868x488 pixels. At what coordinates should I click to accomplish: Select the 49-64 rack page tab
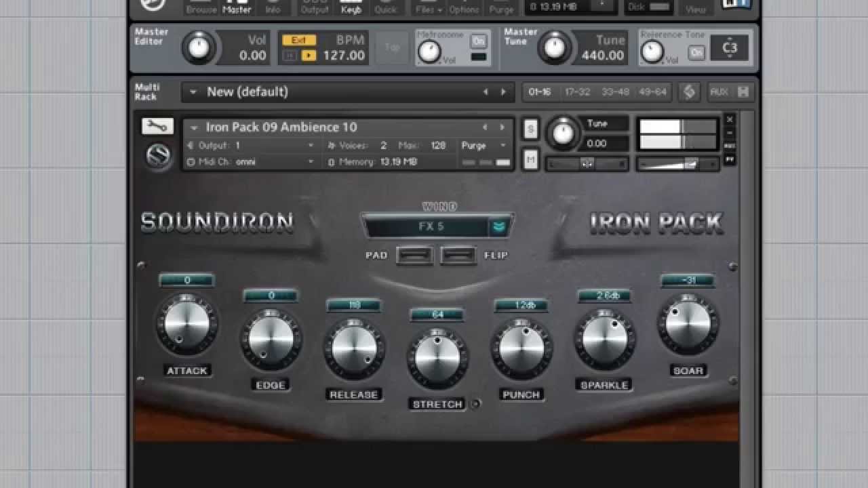(652, 92)
